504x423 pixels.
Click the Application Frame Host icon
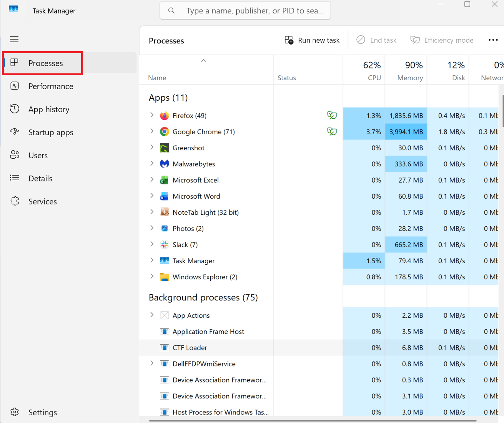pos(165,332)
